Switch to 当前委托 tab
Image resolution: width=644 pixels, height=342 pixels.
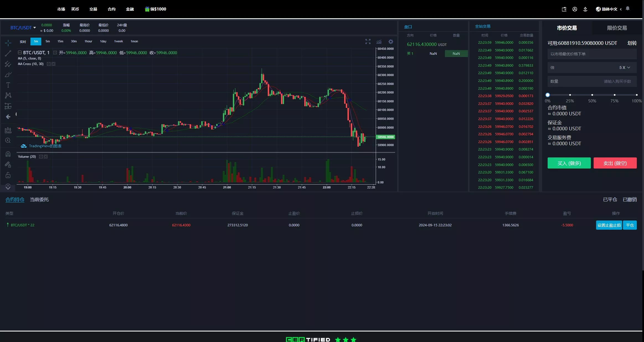[x=39, y=199]
